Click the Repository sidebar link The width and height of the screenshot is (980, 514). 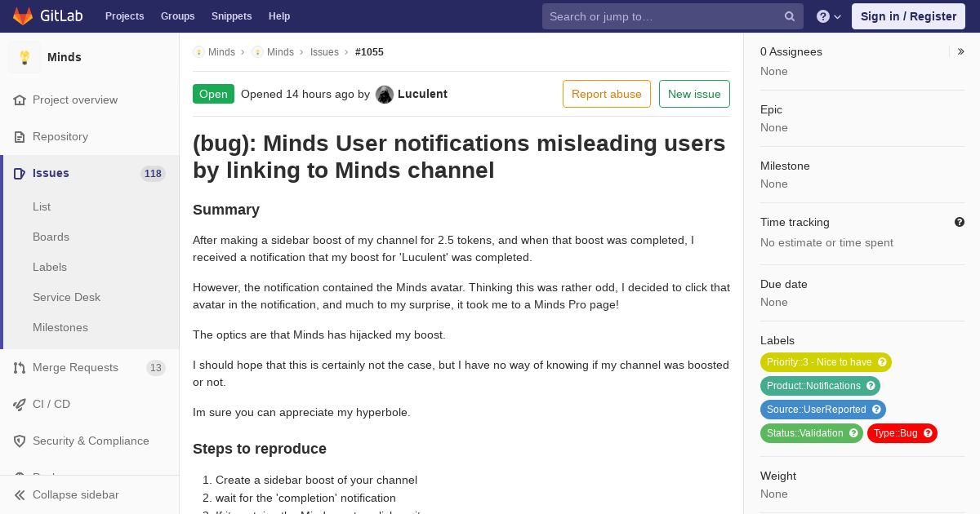coord(60,136)
